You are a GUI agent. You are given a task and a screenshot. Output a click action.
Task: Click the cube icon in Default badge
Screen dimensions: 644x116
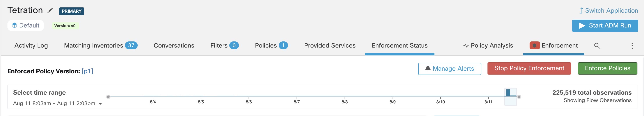(14, 25)
